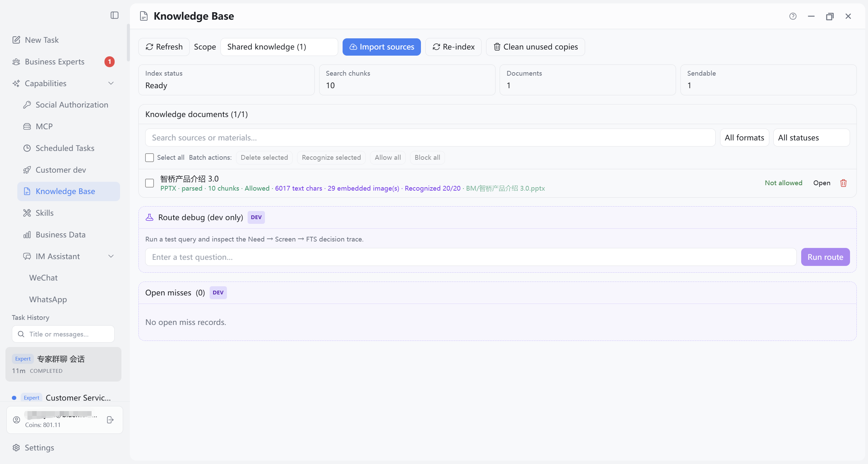Open the help question-mark icon
This screenshot has width=868, height=464.
click(x=793, y=16)
